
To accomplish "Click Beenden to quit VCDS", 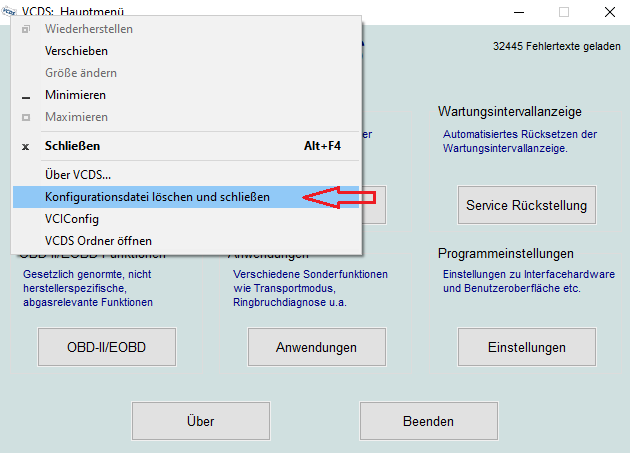I will 429,421.
